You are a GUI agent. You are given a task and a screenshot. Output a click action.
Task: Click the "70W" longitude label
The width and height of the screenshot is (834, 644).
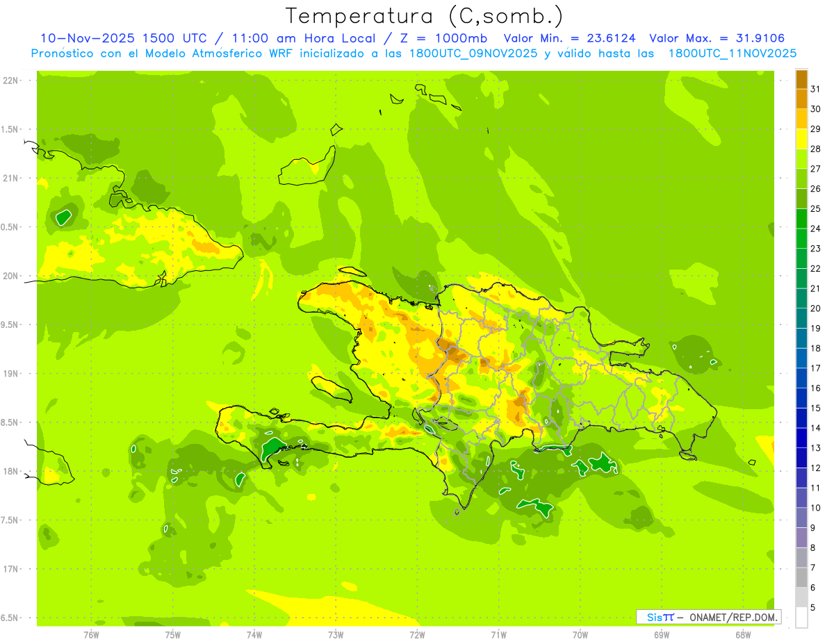click(580, 634)
